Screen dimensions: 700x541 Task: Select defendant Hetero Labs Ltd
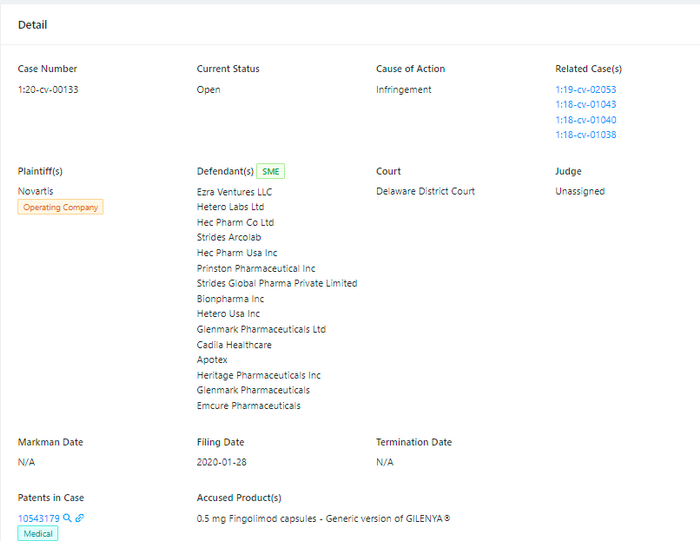[x=230, y=207]
